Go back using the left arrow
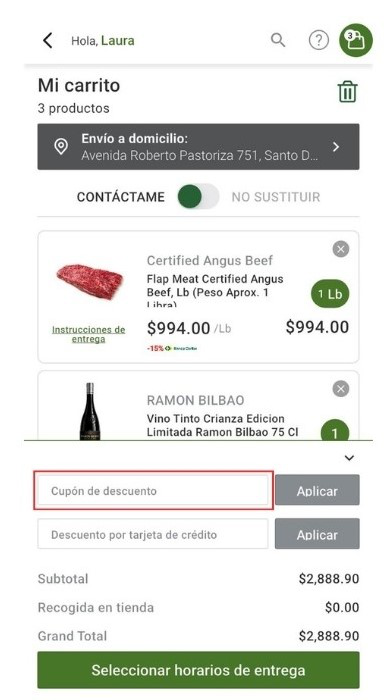390x700 pixels. pos(48,41)
